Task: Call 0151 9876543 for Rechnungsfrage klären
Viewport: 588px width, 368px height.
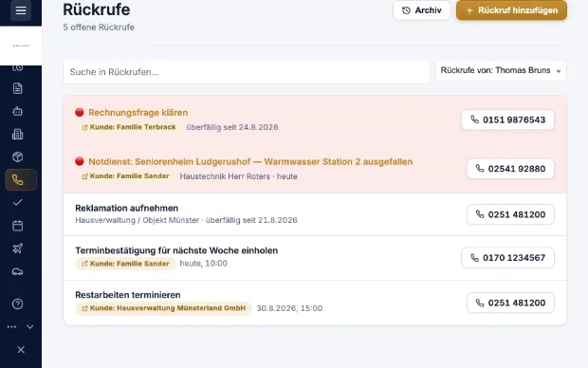Action: click(x=507, y=120)
